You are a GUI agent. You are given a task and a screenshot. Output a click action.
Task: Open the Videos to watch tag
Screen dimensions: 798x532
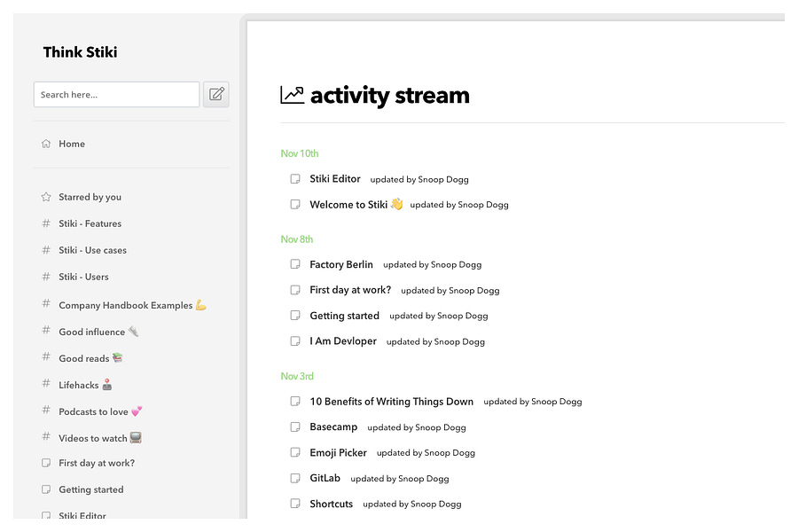tap(99, 438)
